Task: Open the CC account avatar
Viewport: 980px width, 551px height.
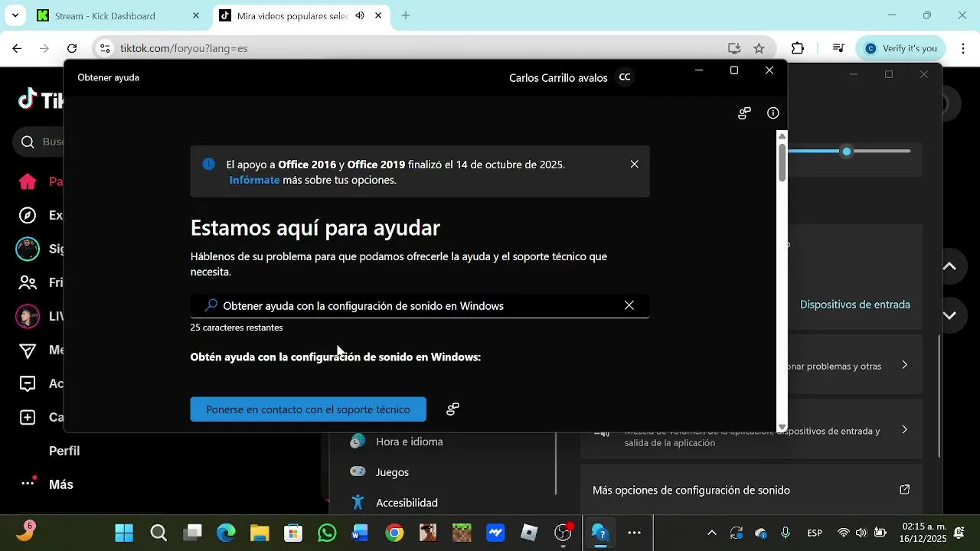Action: point(625,77)
